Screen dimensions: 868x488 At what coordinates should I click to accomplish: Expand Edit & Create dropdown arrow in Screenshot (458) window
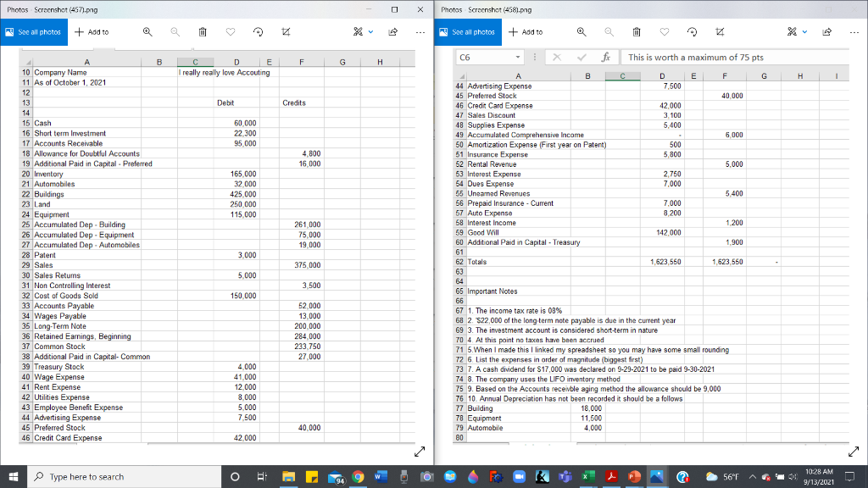click(x=804, y=32)
